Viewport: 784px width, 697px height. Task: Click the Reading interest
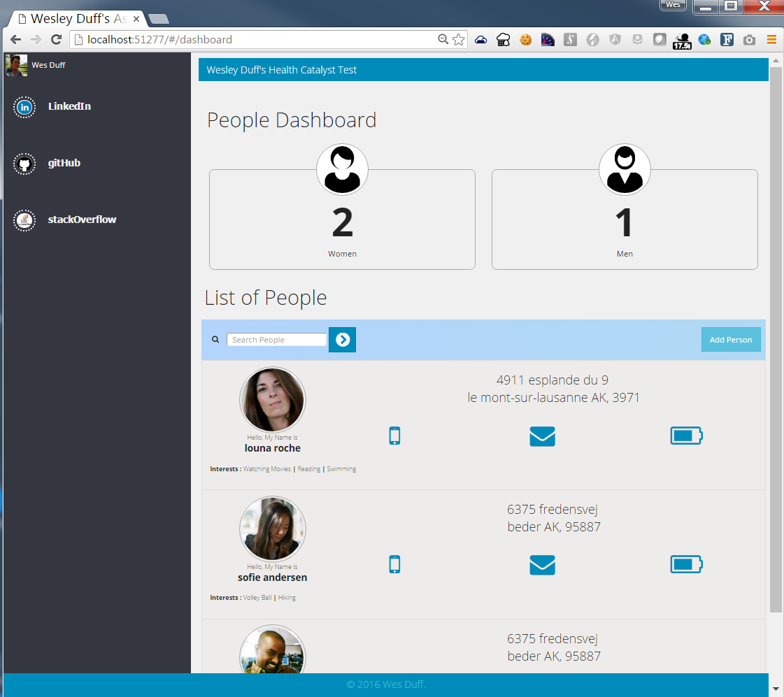coord(309,469)
